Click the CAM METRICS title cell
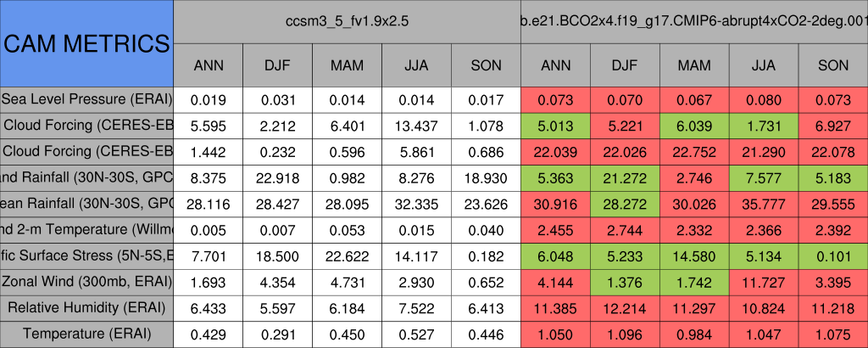The width and height of the screenshot is (868, 348). click(86, 42)
